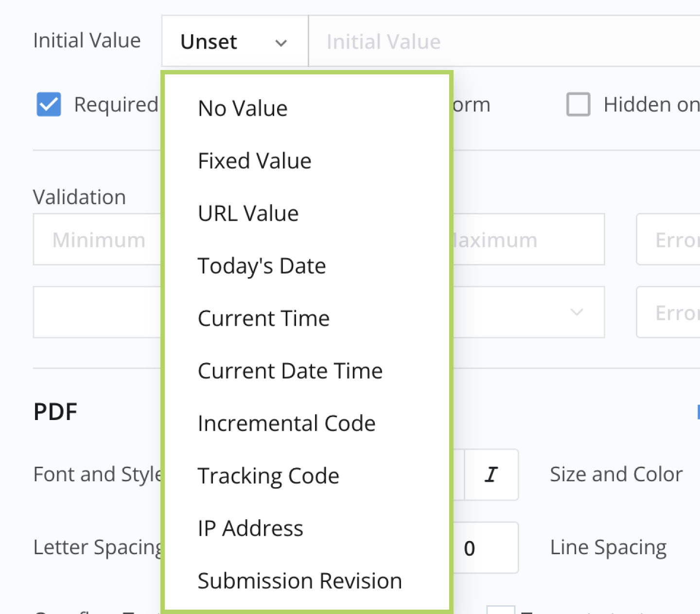The image size is (700, 614).
Task: Select IP Address option
Action: (x=250, y=528)
